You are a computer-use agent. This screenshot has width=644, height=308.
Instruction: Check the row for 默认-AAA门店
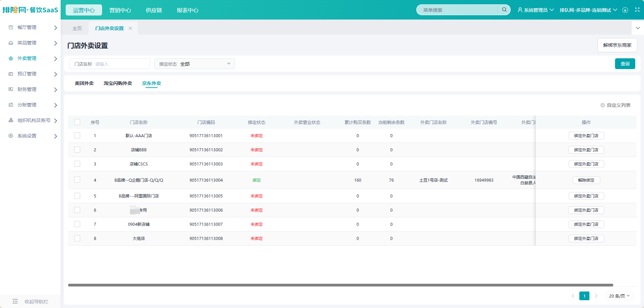click(77, 135)
